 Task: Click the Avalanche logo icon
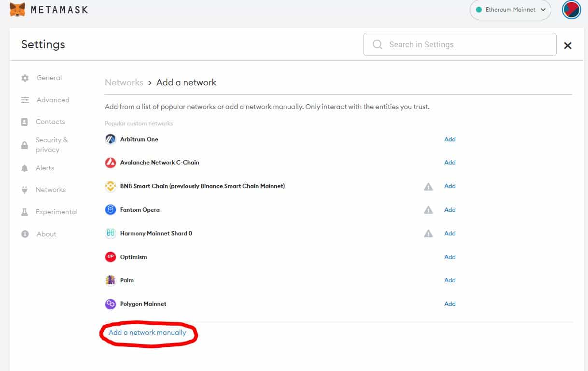pos(111,163)
